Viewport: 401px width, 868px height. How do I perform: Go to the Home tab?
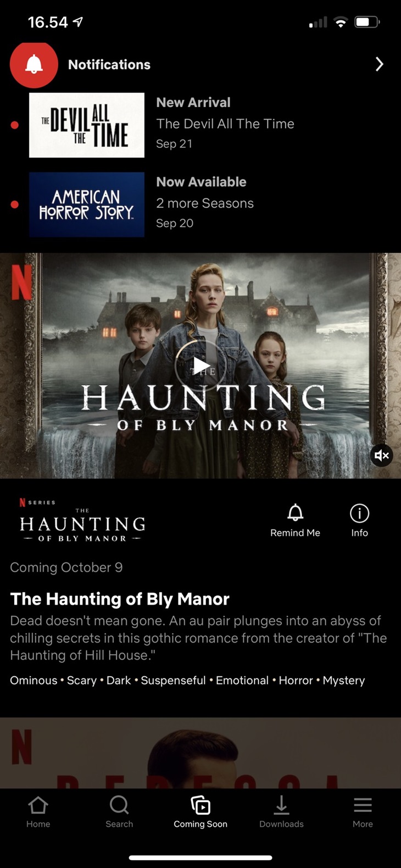[38, 812]
